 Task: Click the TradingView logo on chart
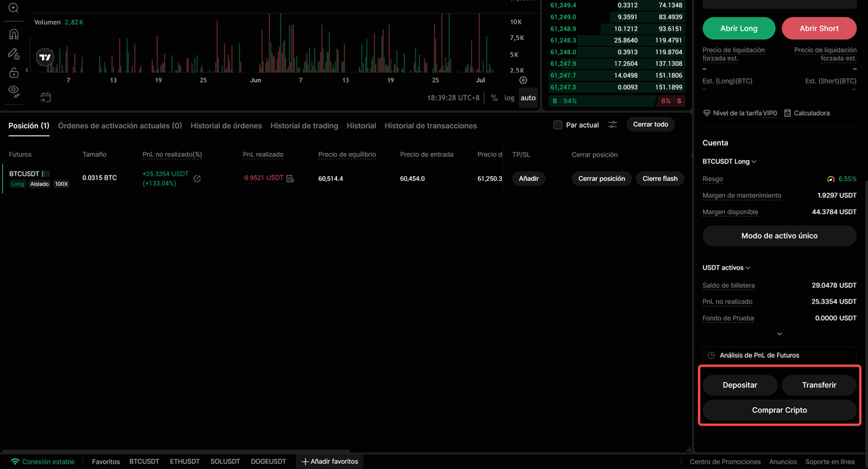(45, 58)
